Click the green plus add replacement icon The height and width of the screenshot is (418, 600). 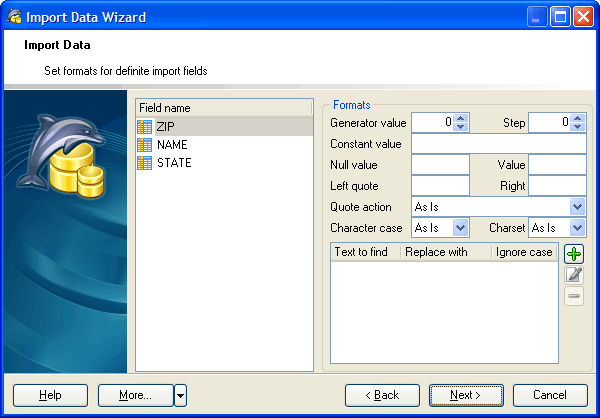(574, 254)
